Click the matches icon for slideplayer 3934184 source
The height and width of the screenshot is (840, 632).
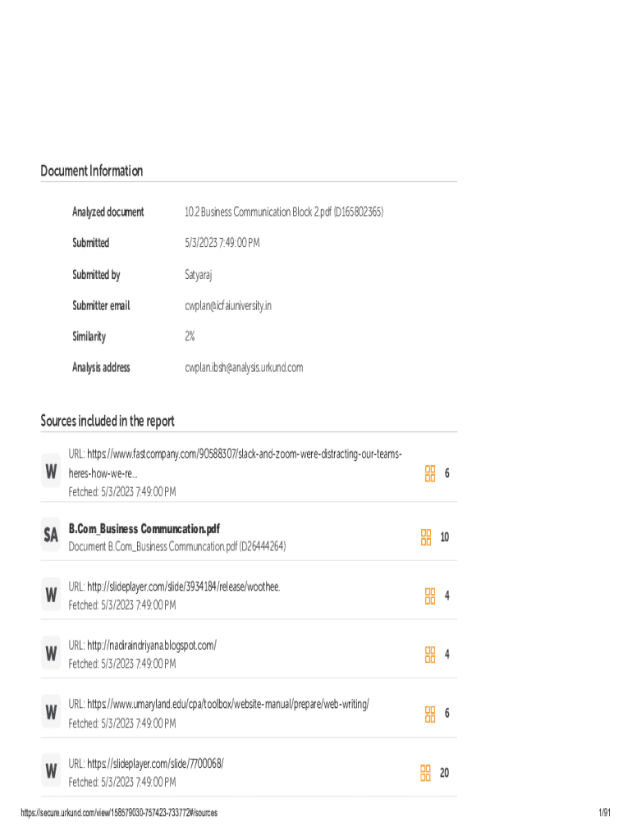pyautogui.click(x=430, y=596)
